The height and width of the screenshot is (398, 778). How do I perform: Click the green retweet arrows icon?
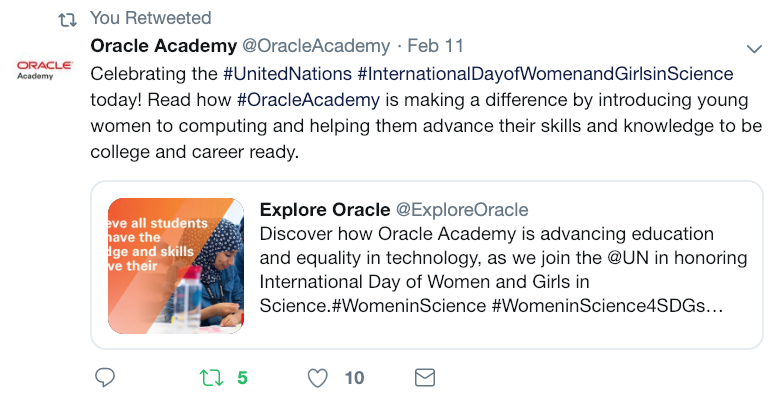[211, 378]
